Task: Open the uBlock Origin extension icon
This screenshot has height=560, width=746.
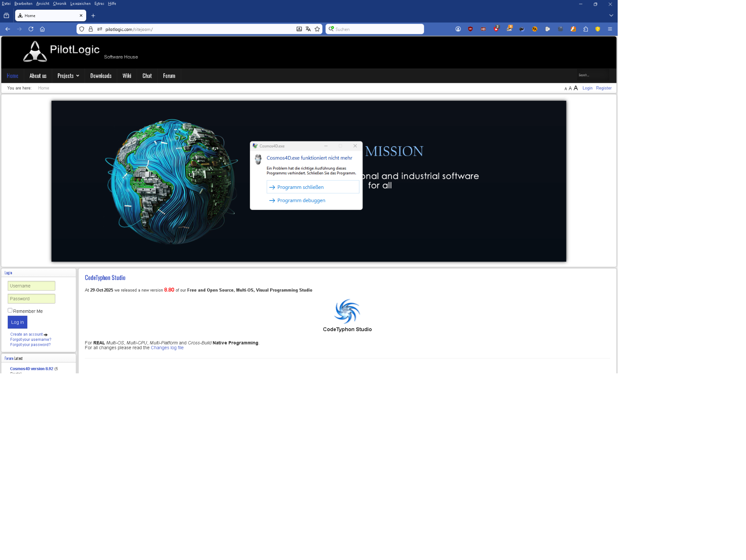Action: pos(470,29)
